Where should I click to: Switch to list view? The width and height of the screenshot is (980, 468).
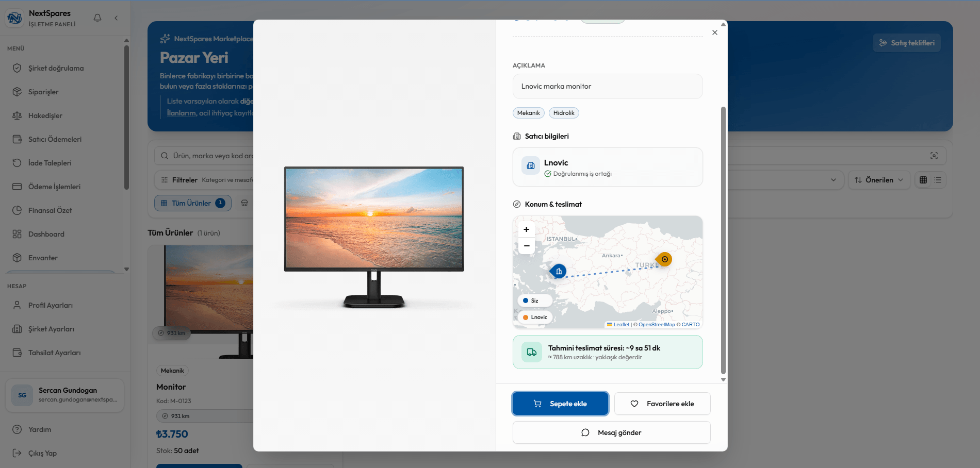938,180
